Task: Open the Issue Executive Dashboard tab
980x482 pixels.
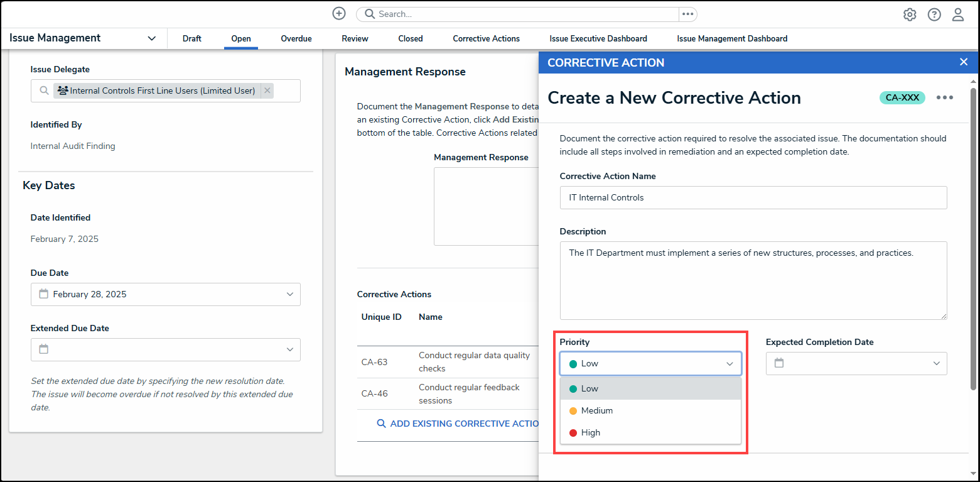Action: 598,38
